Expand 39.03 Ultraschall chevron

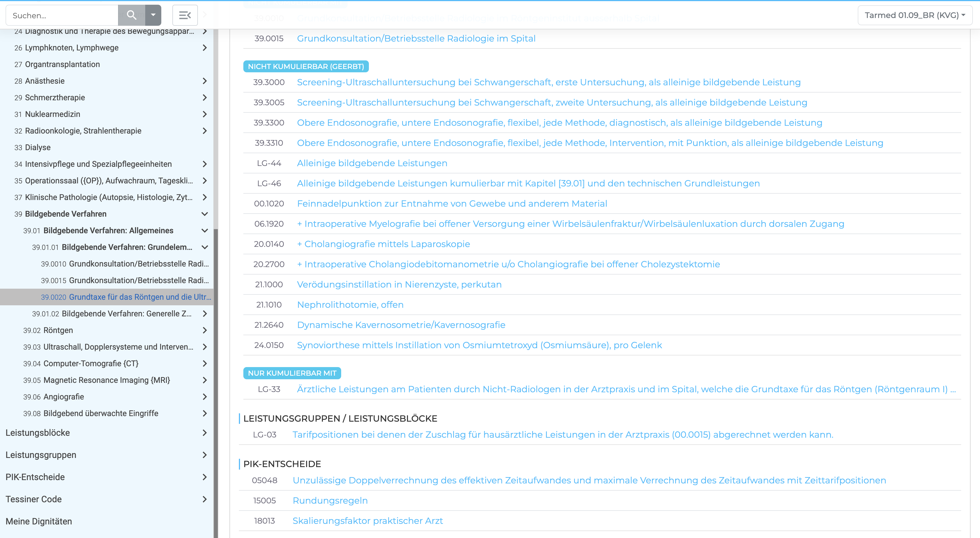[205, 347]
